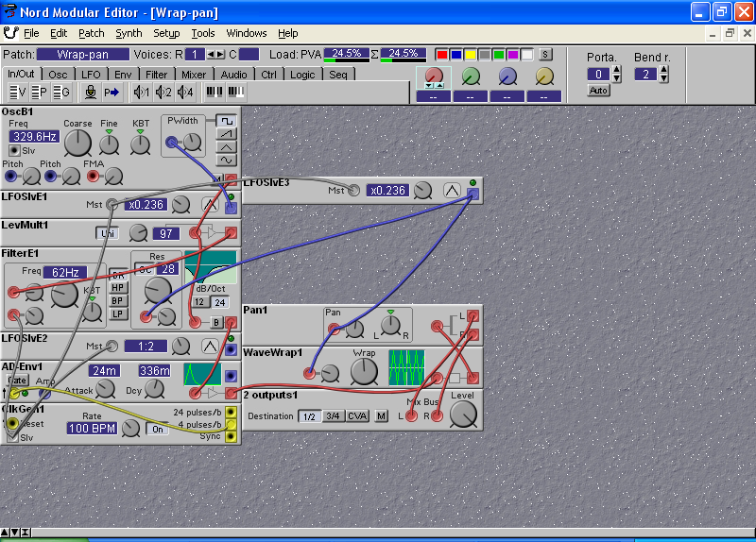The width and height of the screenshot is (756, 542).
Task: Click the LFOSlvE3 triangle waveform button
Action: [x=452, y=191]
